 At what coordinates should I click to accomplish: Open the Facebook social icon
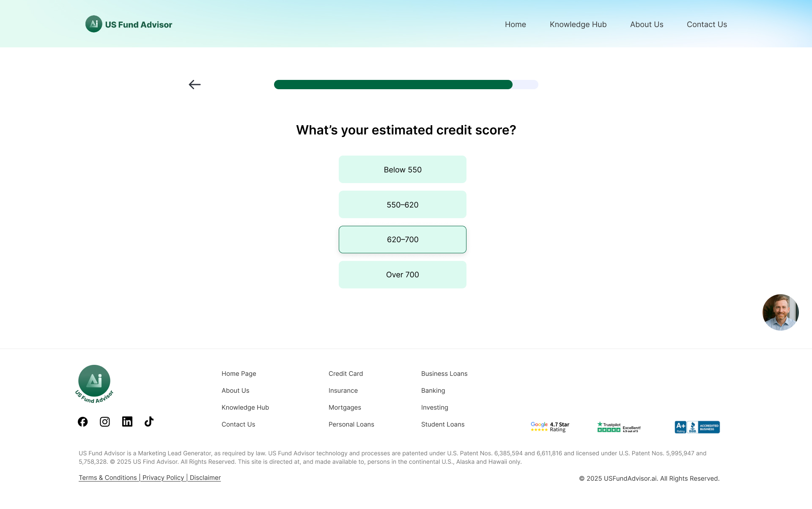(x=83, y=422)
